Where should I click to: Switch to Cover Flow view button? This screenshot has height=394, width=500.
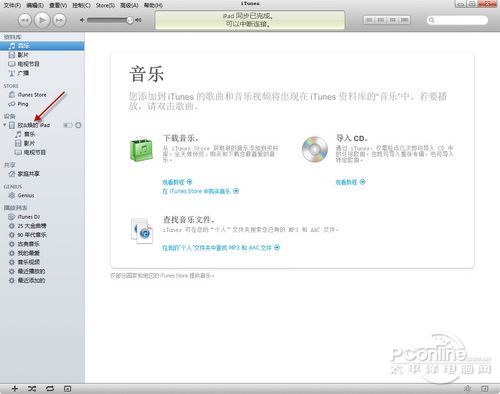pyautogui.click(x=404, y=20)
